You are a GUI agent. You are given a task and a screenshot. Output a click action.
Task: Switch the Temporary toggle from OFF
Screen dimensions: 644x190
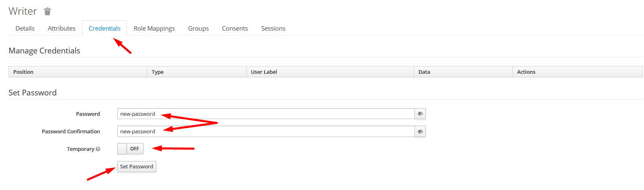(130, 149)
